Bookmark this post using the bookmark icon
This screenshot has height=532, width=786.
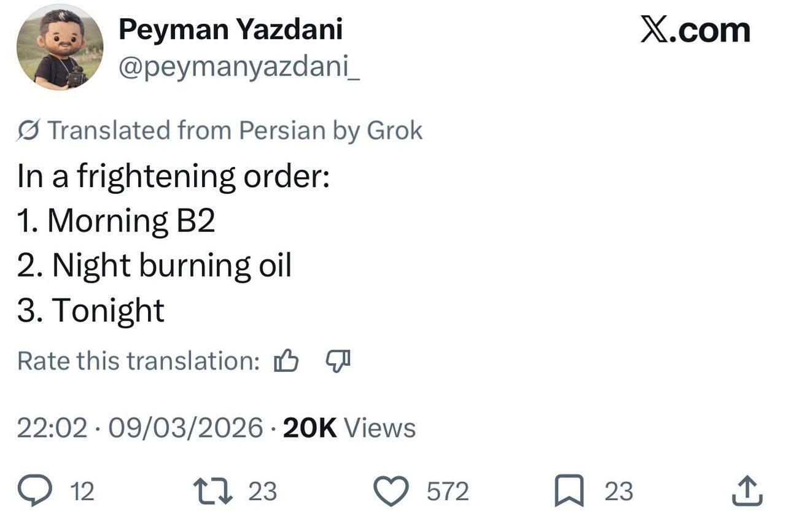[569, 492]
